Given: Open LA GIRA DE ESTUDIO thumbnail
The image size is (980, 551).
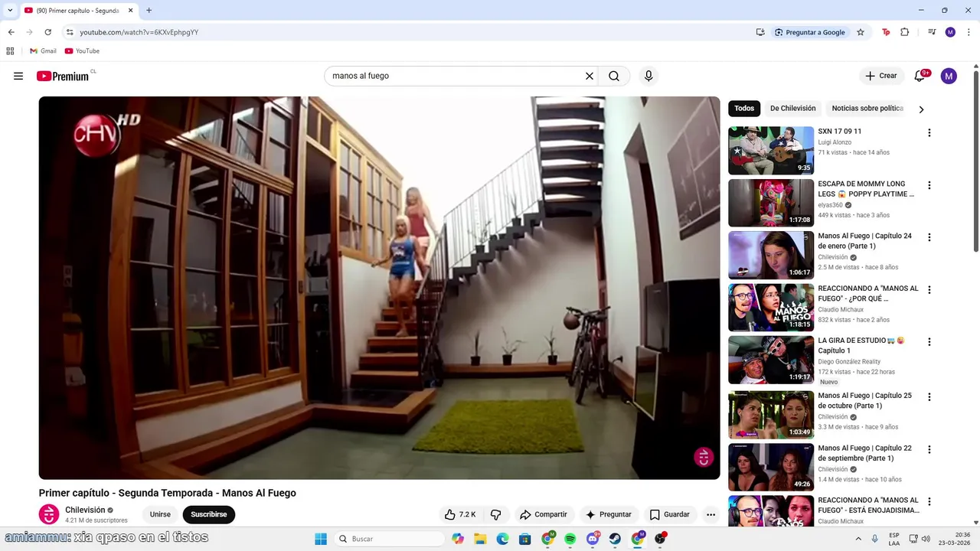Looking at the screenshot, I should (x=771, y=360).
